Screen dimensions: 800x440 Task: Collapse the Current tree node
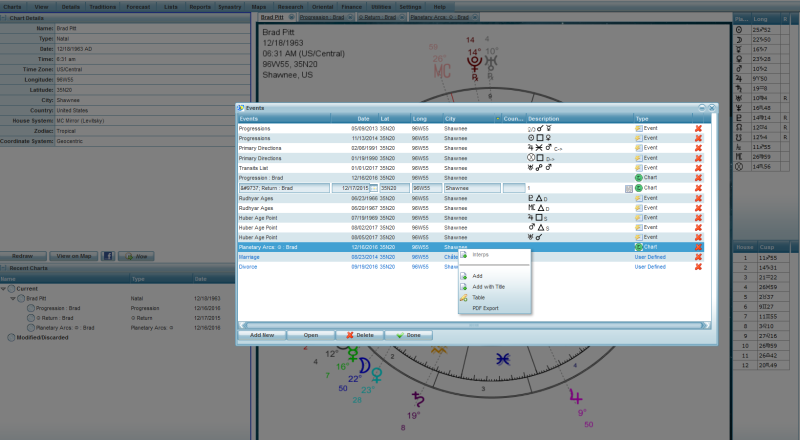[x=5, y=289]
